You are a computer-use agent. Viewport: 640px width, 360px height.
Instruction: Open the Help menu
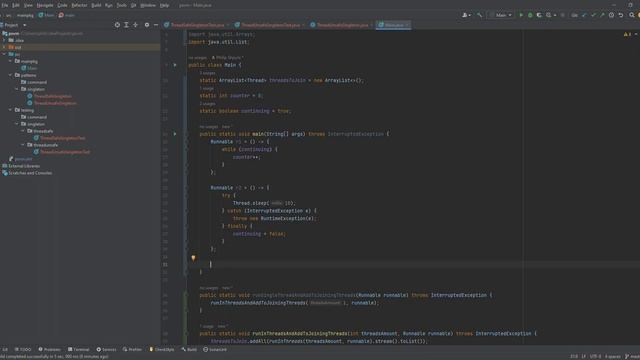(x=164, y=5)
